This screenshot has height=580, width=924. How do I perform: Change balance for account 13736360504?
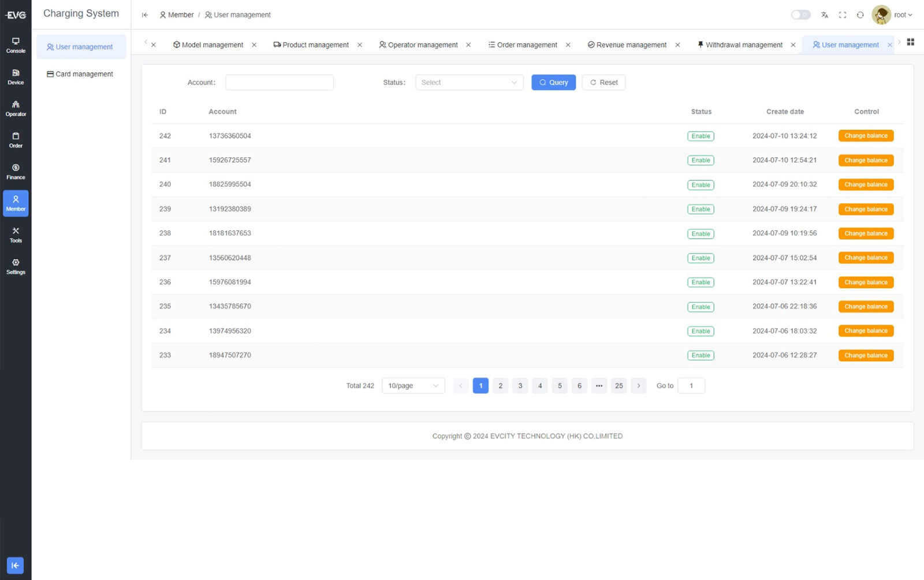[866, 136]
